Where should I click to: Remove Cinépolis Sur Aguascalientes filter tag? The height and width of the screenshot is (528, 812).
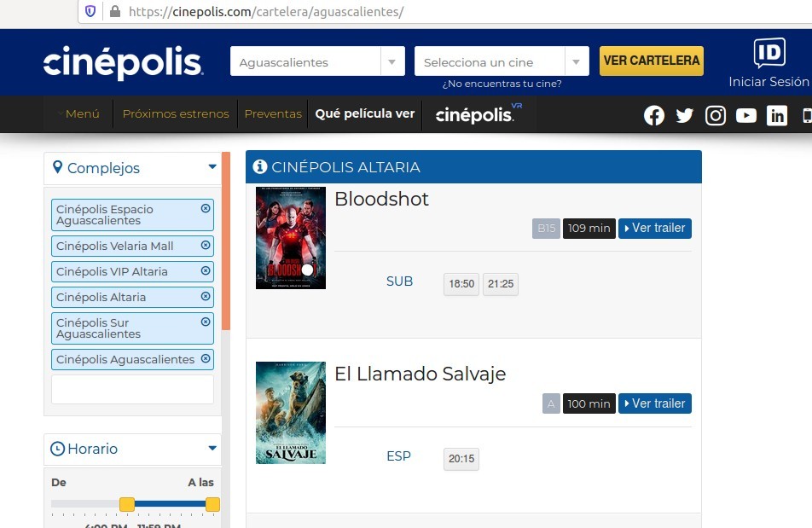pos(205,322)
